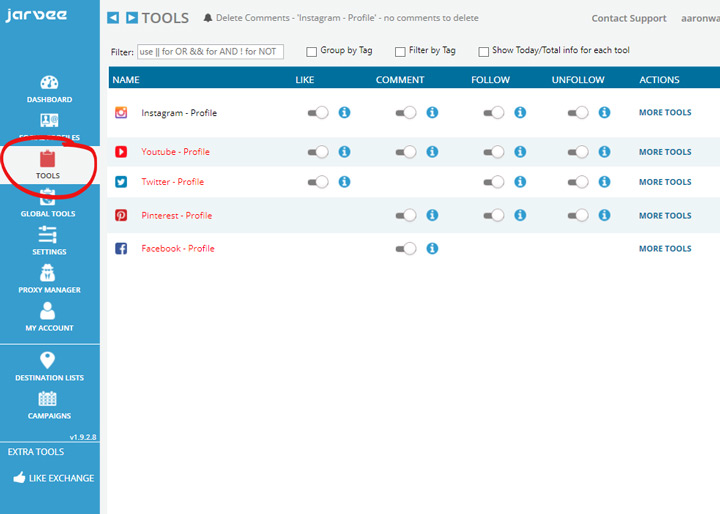The image size is (720, 514).
Task: Click the back navigation arrow beside TOOLS
Action: point(113,18)
